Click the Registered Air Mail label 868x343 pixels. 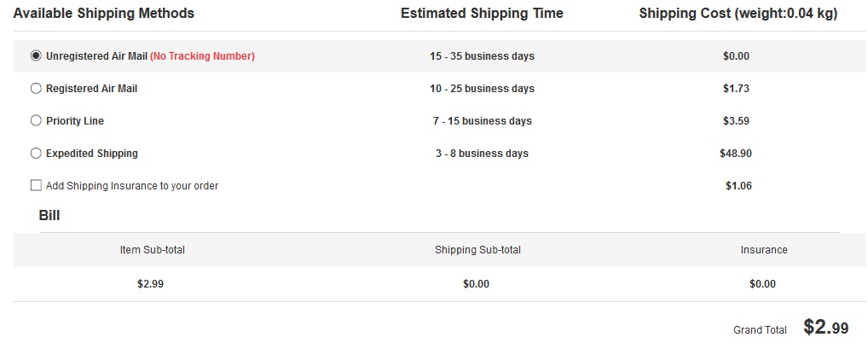[91, 89]
